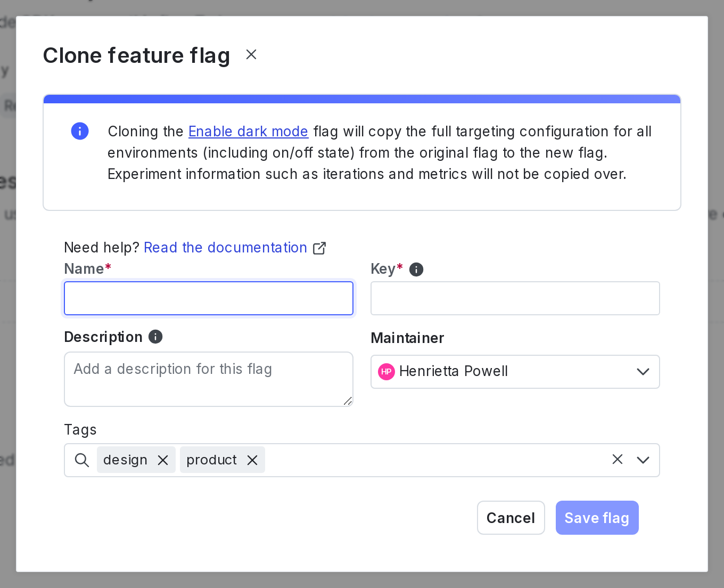Clear all tags using the X icon
The height and width of the screenshot is (588, 724).
[617, 460]
